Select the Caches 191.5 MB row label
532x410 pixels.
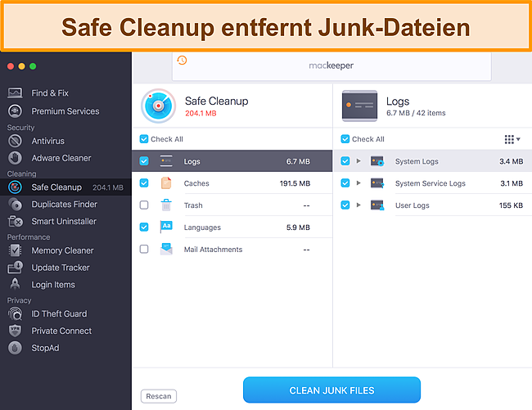(x=196, y=183)
